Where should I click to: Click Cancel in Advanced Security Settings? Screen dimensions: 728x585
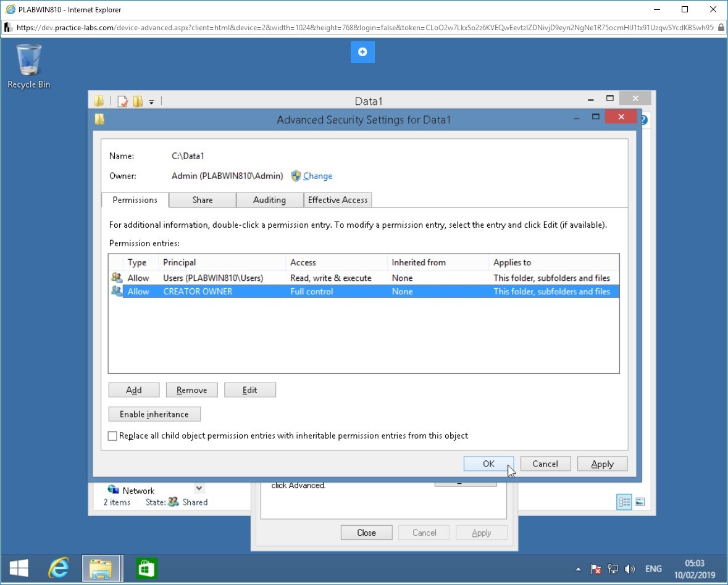(545, 464)
